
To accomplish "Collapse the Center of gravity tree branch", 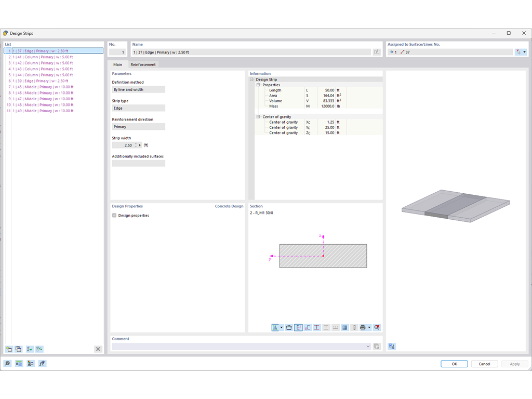I will click(258, 116).
